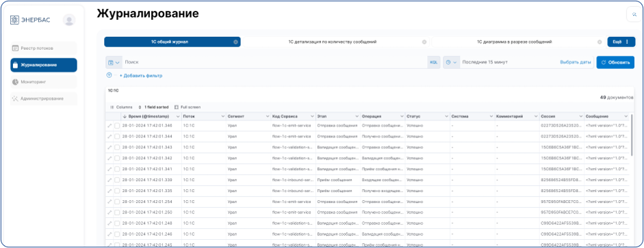Focus the Поиск search field
Viewport: 644px width, 248px height.
(275, 62)
